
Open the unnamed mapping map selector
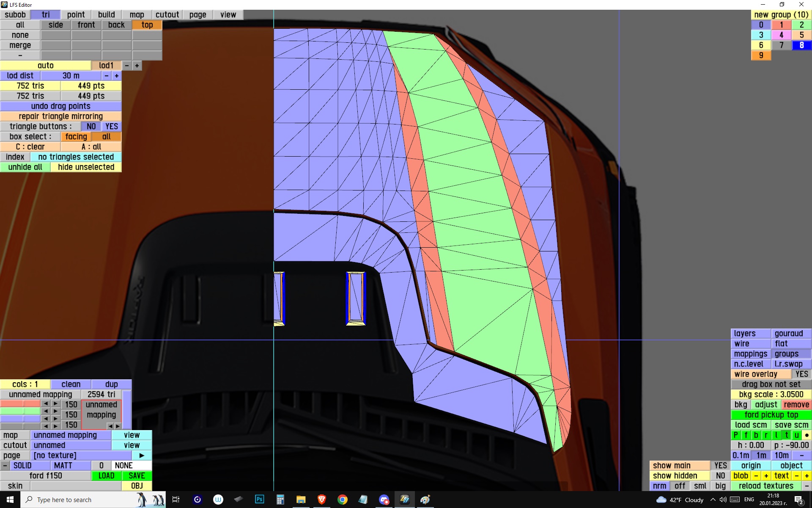coord(71,435)
